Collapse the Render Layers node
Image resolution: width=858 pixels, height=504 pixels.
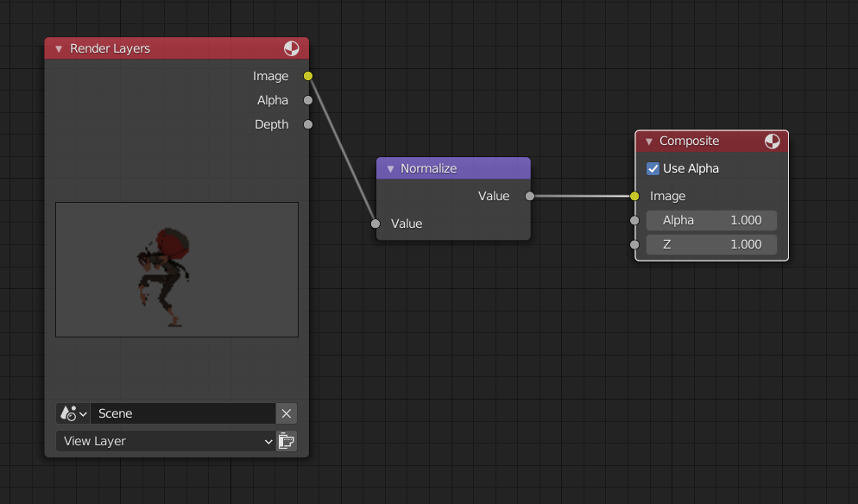[x=58, y=48]
